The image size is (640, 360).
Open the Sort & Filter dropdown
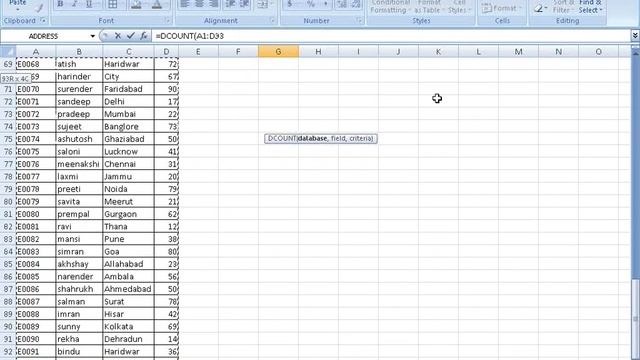coord(563,7)
